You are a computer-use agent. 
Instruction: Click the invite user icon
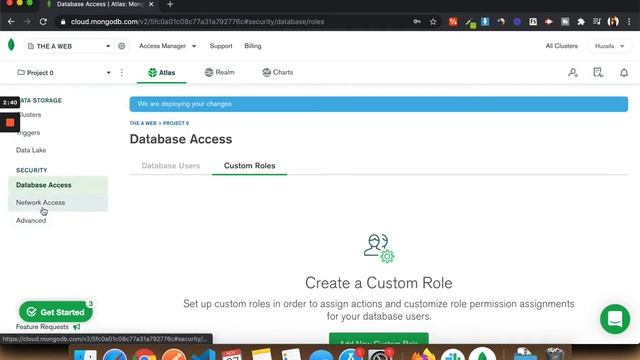[x=573, y=73]
